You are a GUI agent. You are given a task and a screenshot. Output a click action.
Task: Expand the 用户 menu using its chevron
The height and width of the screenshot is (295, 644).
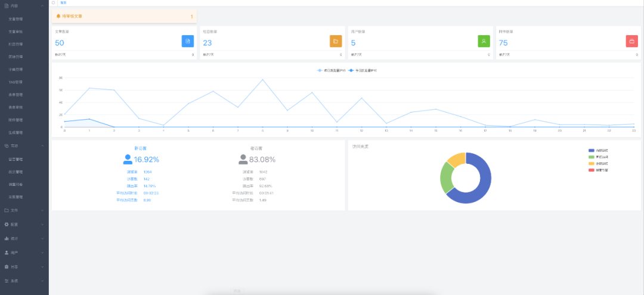coord(43,253)
